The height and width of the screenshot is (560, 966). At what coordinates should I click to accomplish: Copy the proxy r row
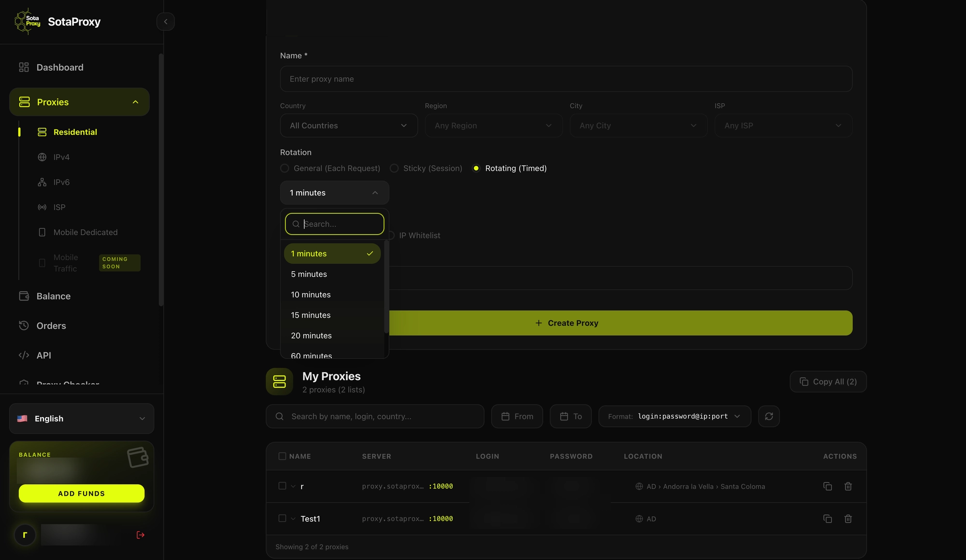pos(827,487)
